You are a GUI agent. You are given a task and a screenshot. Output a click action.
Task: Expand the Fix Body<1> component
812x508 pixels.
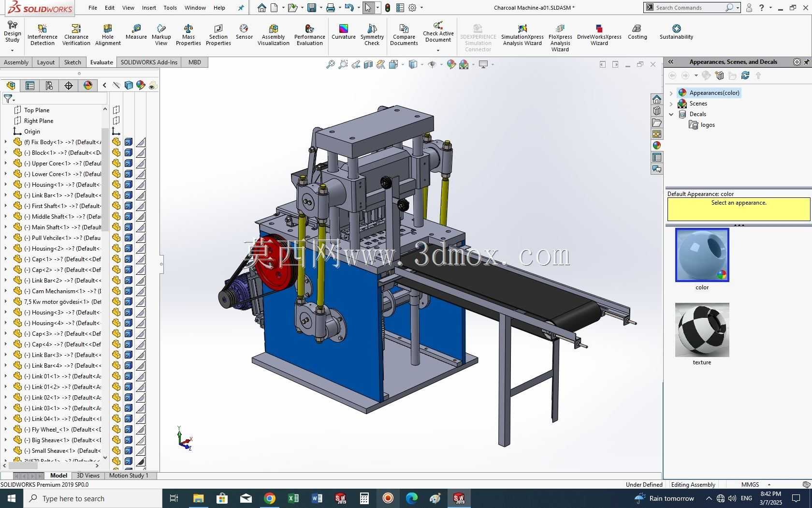pos(6,142)
